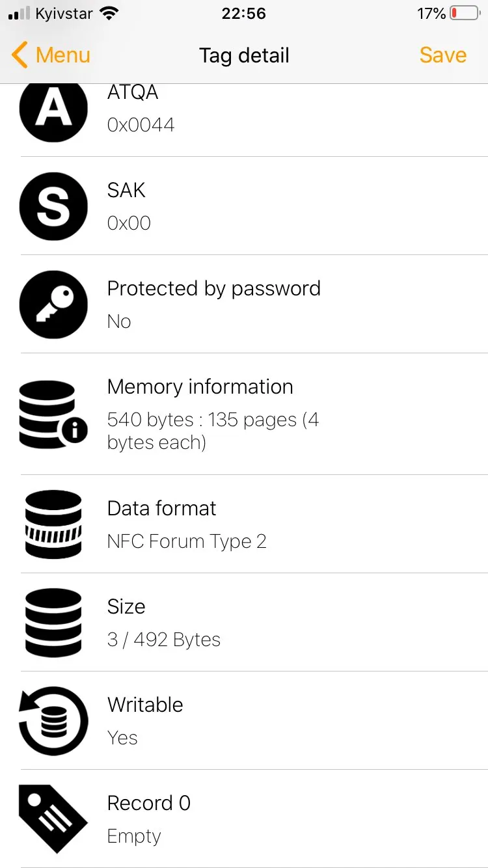Tap the SAK letter S icon
This screenshot has width=488, height=868.
pos(53,206)
